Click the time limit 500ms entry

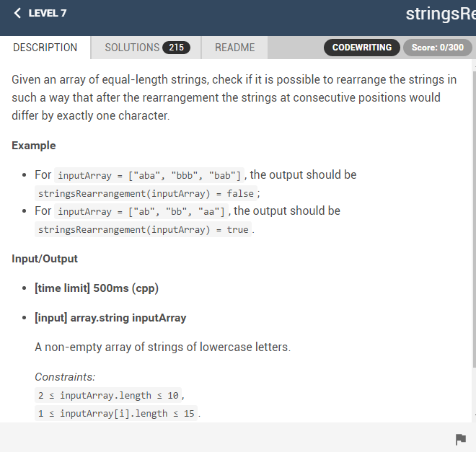point(97,288)
